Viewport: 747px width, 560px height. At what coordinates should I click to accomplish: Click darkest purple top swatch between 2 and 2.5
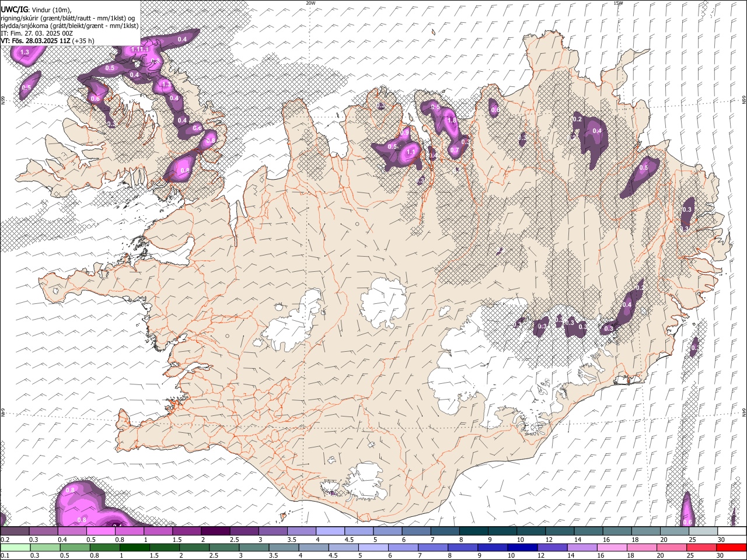pyautogui.click(x=215, y=531)
